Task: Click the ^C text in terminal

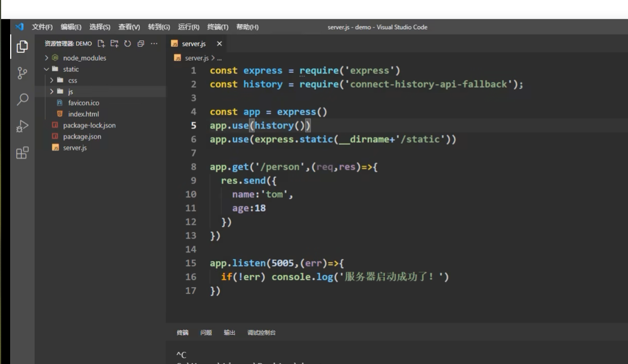Action: [x=181, y=354]
